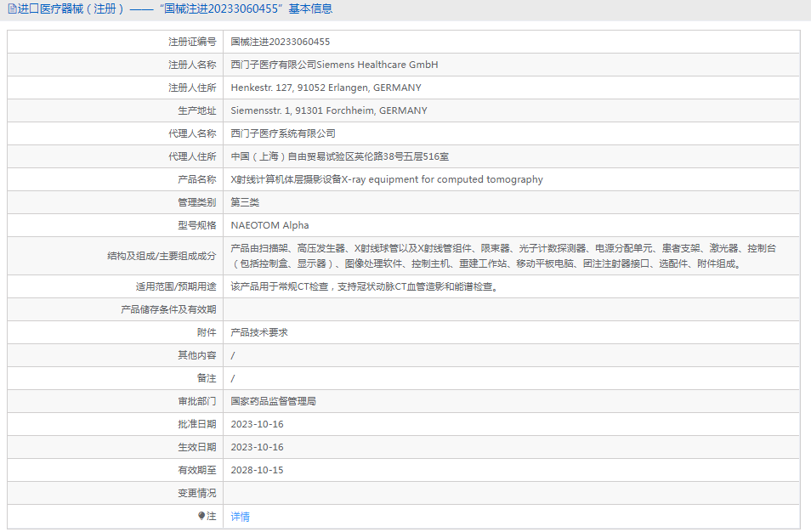Select production address Siemensstr. 1, 91301 Forchheim
The width and height of the screenshot is (811, 532).
329,110
